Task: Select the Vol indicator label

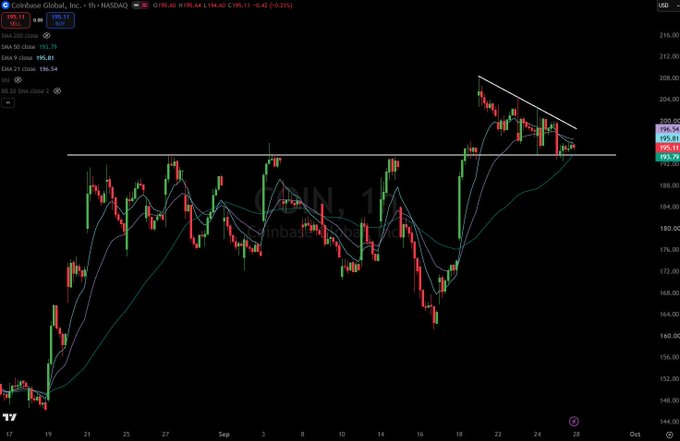Action: pos(5,80)
